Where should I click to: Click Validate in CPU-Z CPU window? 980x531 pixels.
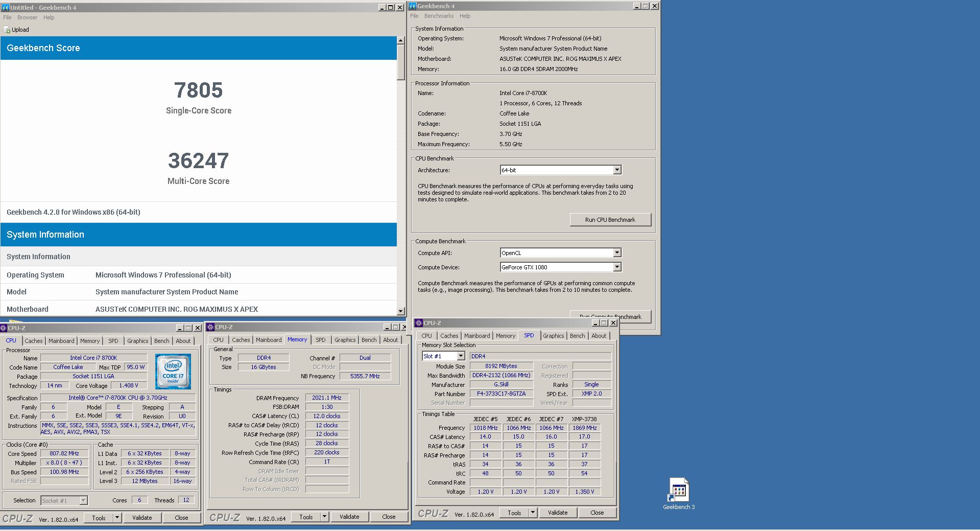142,518
